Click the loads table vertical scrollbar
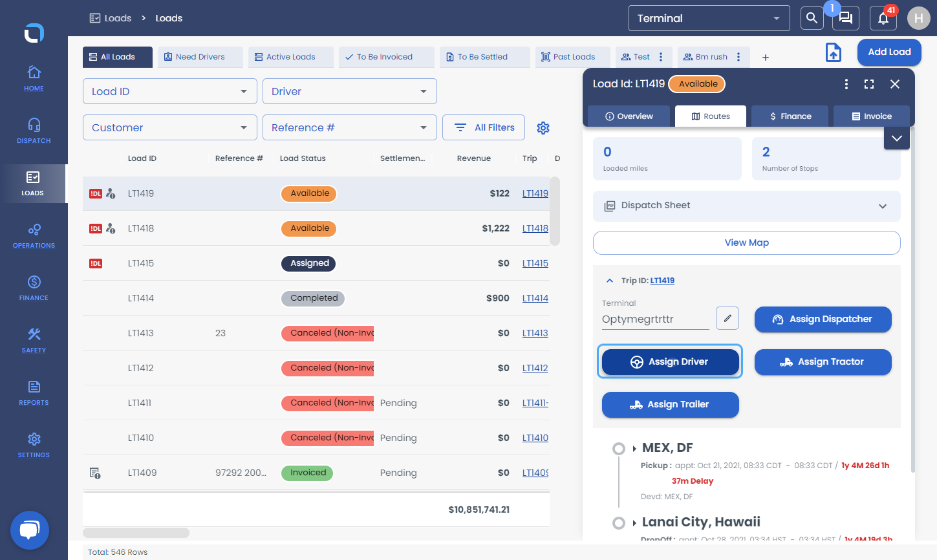The height and width of the screenshot is (560, 937). [555, 211]
